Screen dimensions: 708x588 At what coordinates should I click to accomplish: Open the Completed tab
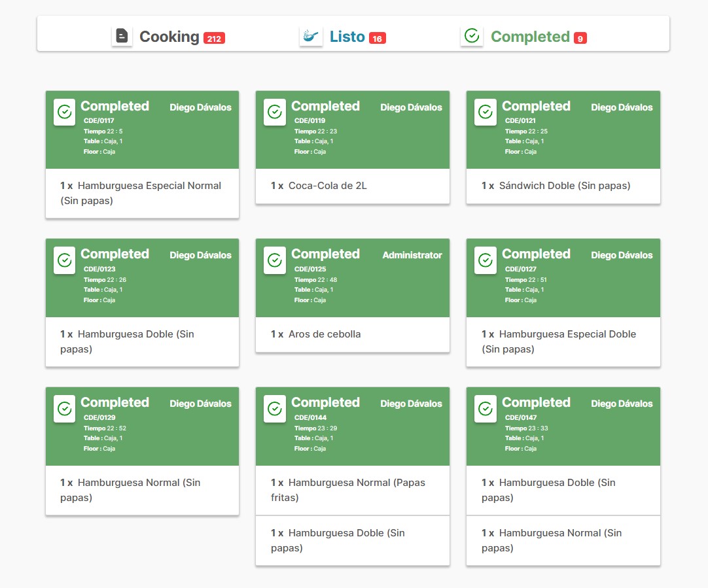[530, 37]
